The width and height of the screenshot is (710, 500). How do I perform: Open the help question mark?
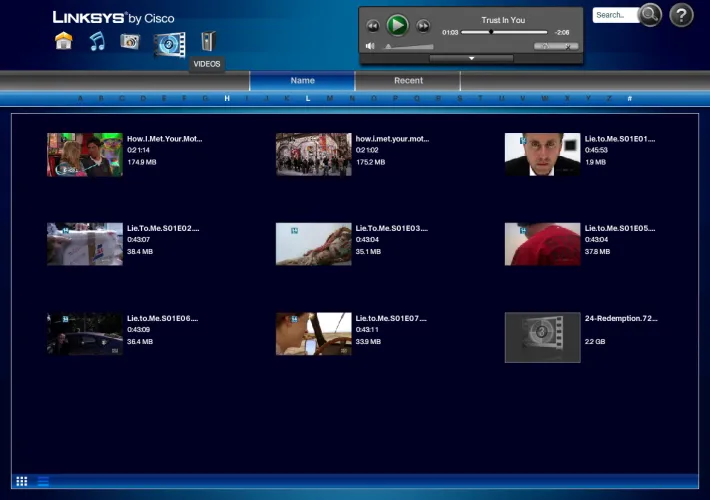click(x=681, y=15)
